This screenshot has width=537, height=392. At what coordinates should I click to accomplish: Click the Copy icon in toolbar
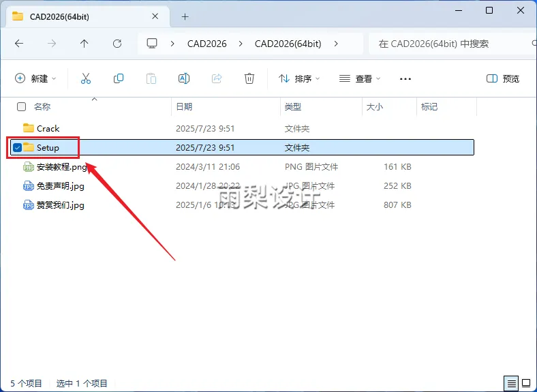pos(119,78)
